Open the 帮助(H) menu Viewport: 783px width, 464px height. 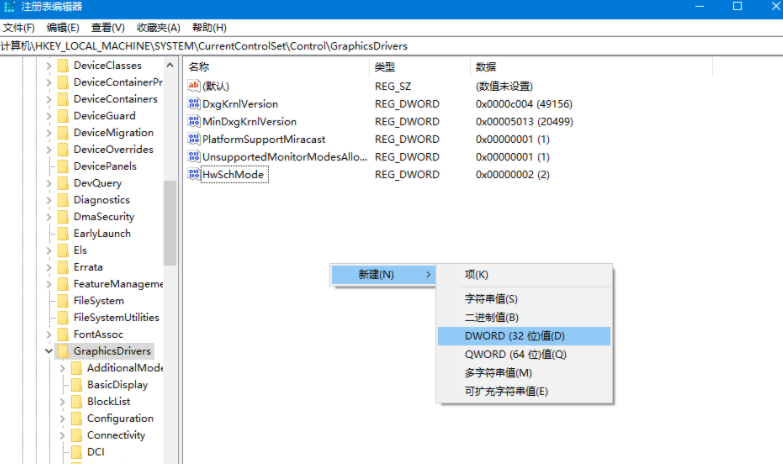(209, 27)
